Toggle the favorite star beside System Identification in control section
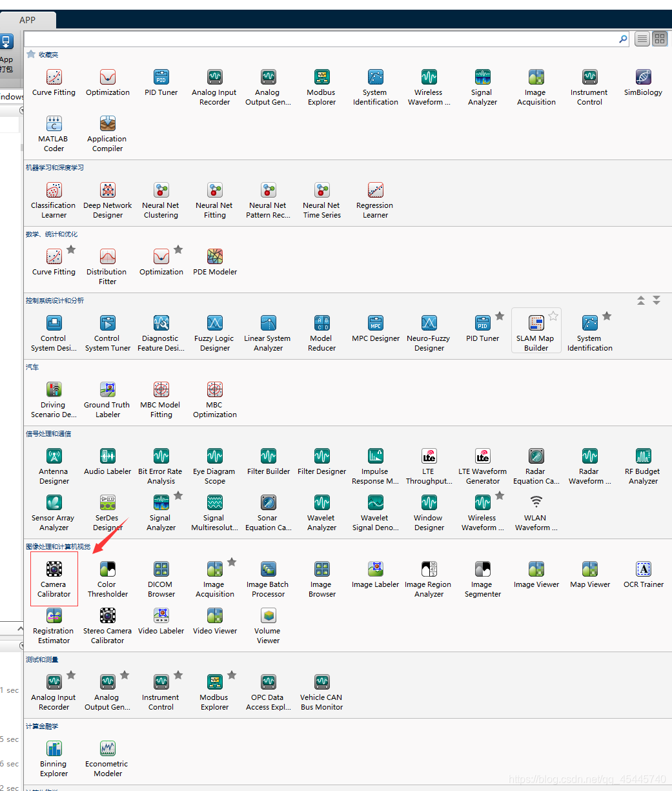The width and height of the screenshot is (672, 791). (x=607, y=316)
